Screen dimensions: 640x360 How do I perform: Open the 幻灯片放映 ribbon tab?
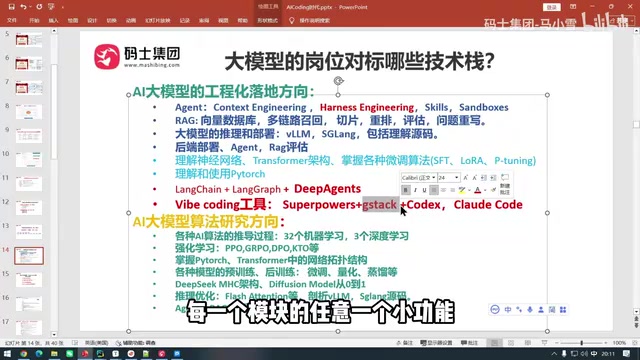pyautogui.click(x=158, y=20)
